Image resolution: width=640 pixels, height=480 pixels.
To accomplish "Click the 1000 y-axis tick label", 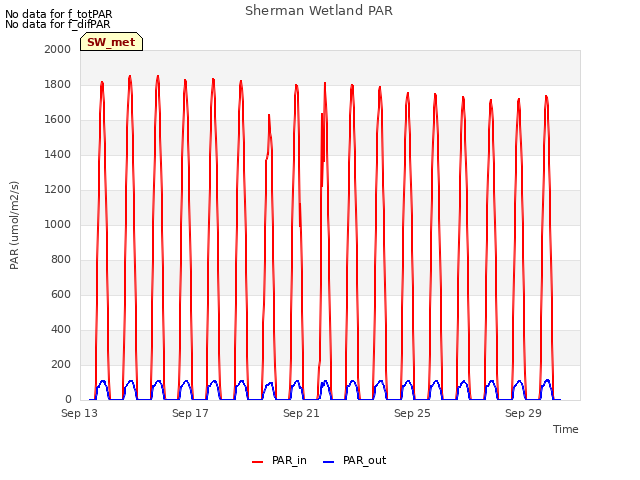I will tap(58, 224).
